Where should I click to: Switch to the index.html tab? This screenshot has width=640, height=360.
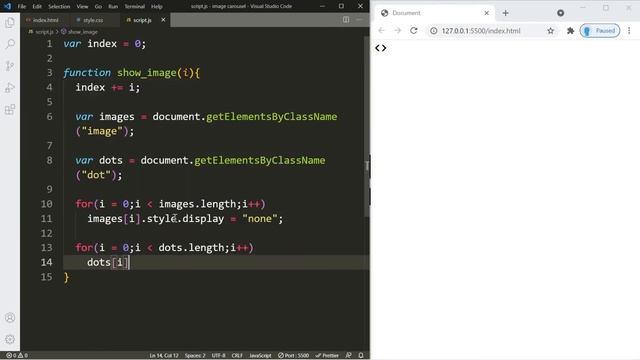coord(42,20)
